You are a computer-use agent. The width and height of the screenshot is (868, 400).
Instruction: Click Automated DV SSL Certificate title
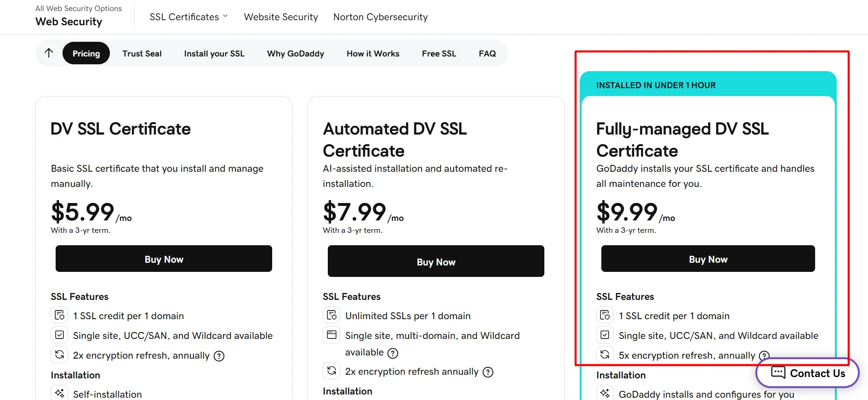395,140
